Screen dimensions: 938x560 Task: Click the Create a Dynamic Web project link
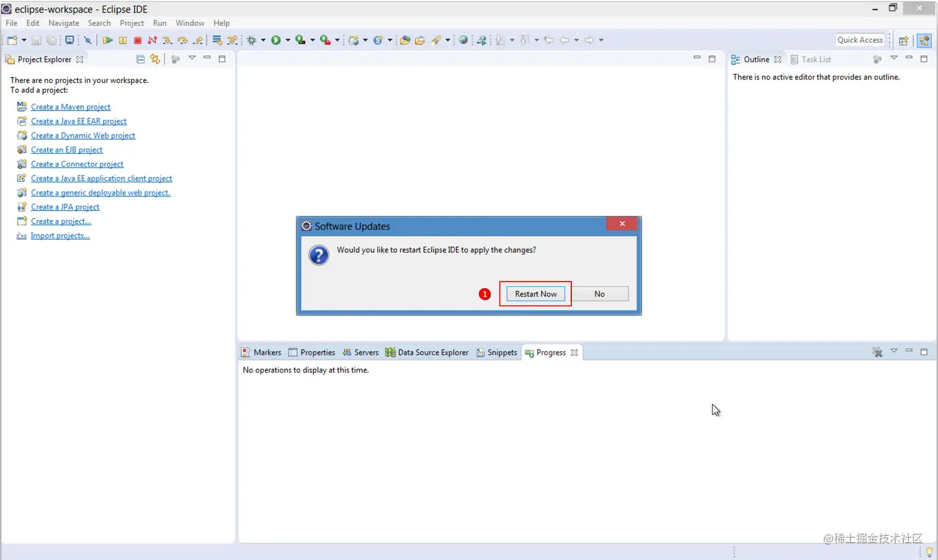pyautogui.click(x=83, y=136)
